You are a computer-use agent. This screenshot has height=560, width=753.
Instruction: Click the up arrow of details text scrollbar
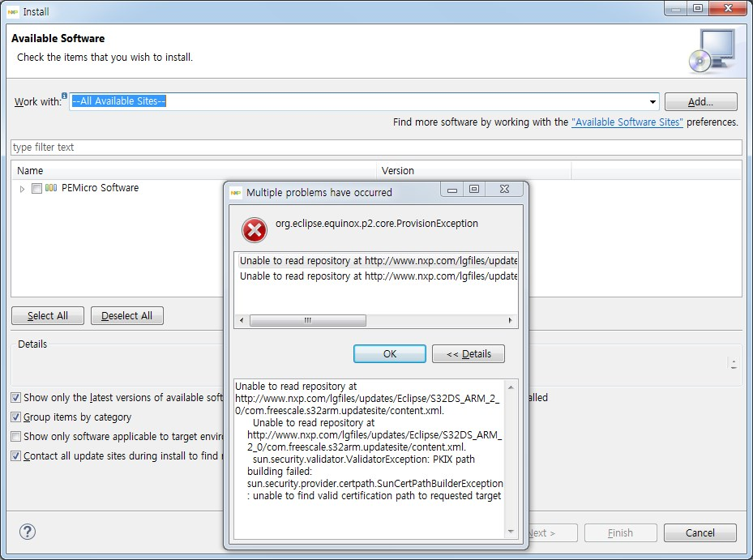pyautogui.click(x=511, y=387)
